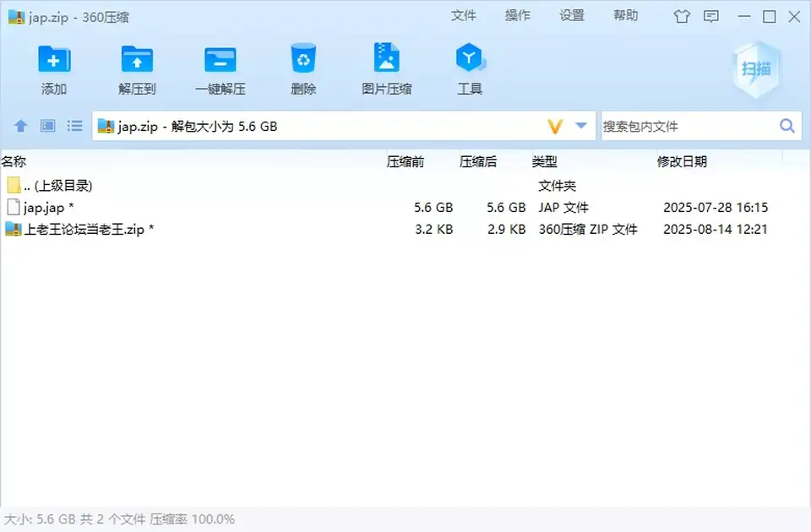Viewport: 811px width, 532px height.
Task: Switch to list view mode icon
Action: point(75,126)
